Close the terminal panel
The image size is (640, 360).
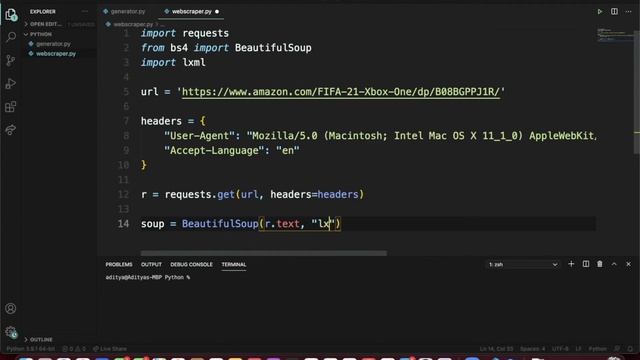628,264
